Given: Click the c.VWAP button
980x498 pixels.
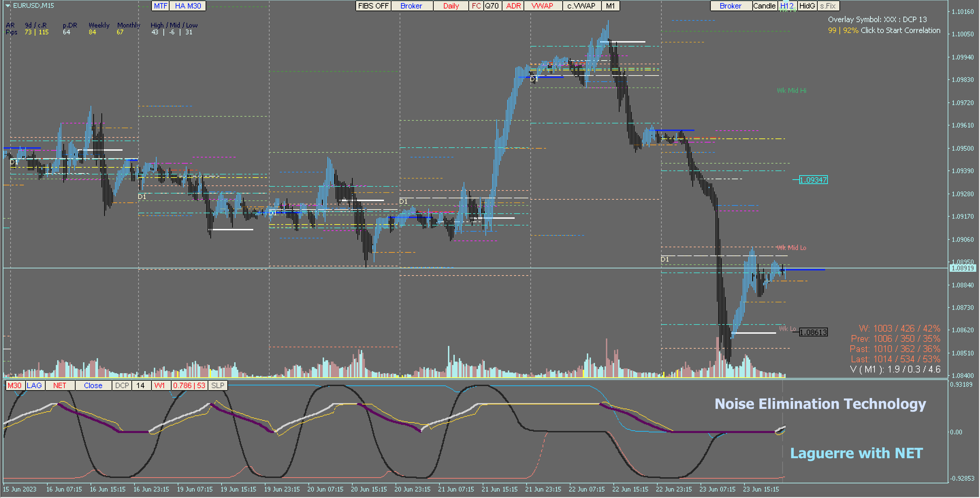Looking at the screenshot, I should [581, 6].
